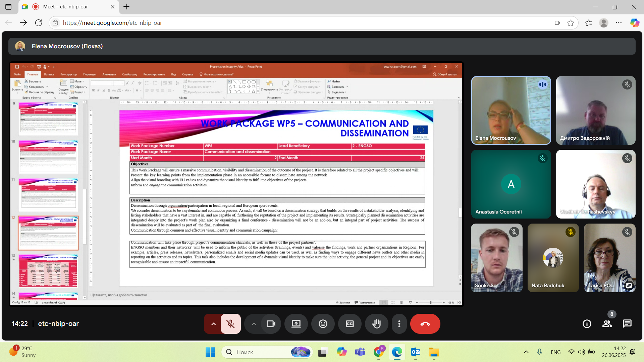The width and height of the screenshot is (644, 362).
Task: Open the volume control in tray
Action: (x=581, y=352)
